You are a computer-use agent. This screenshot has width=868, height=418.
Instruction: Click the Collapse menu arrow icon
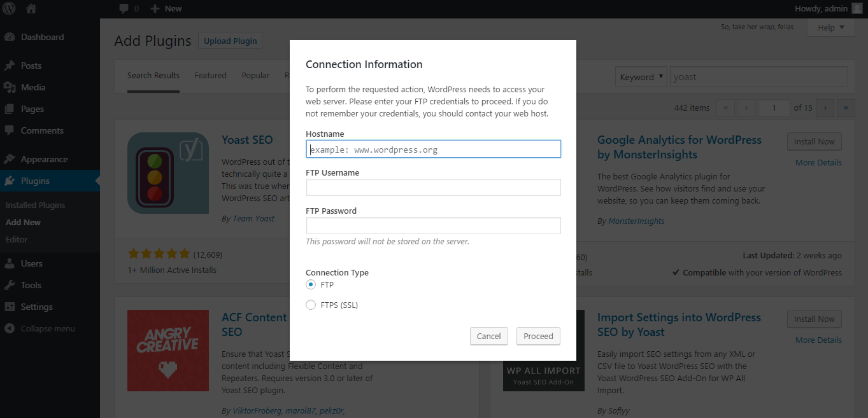click(10, 329)
